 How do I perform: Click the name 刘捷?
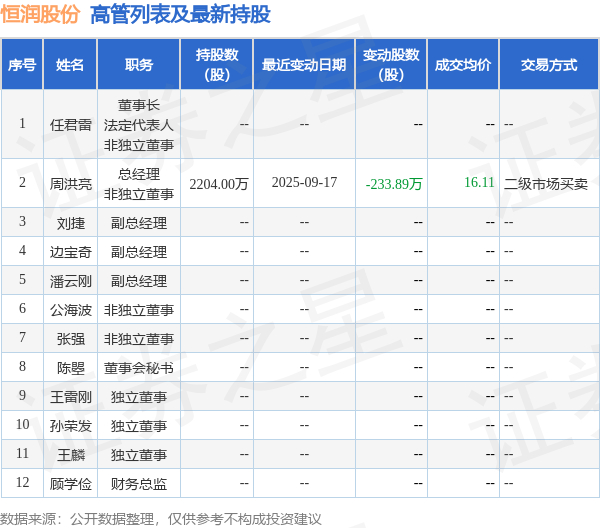70,223
